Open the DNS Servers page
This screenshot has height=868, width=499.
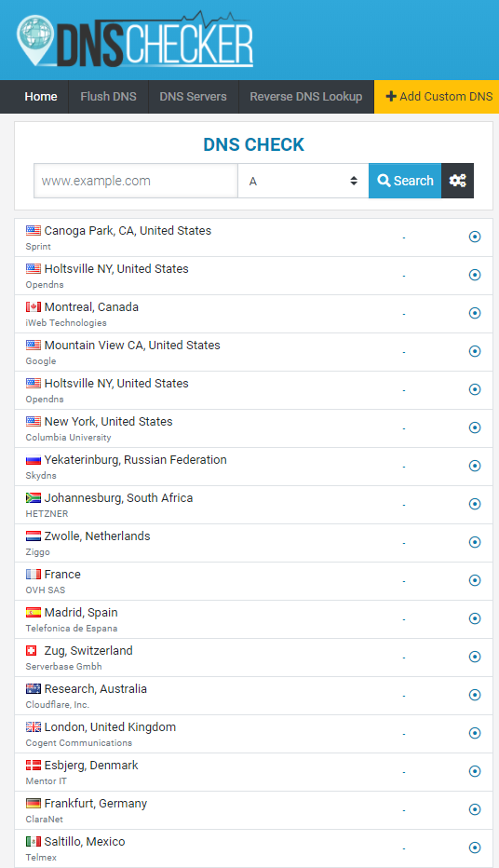click(193, 97)
